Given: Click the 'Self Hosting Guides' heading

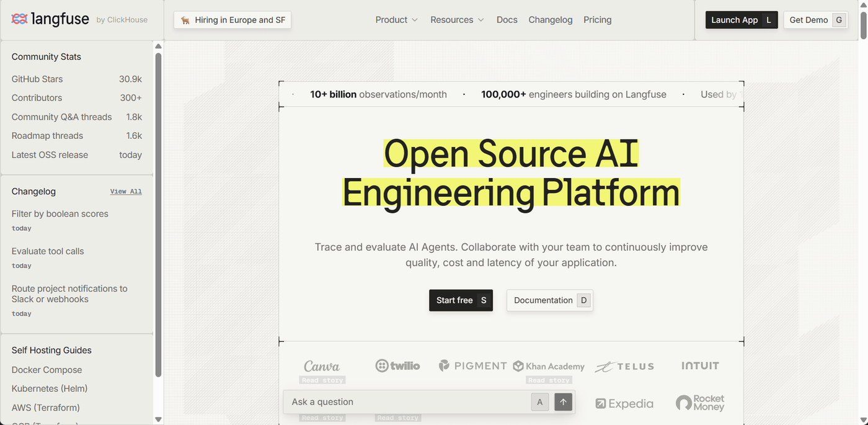Looking at the screenshot, I should (x=51, y=351).
